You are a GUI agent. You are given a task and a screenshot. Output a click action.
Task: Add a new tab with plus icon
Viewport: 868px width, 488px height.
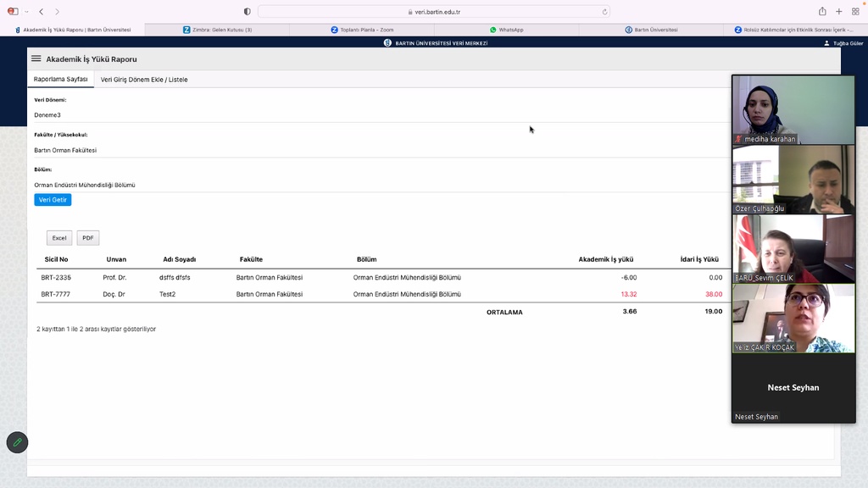point(839,12)
